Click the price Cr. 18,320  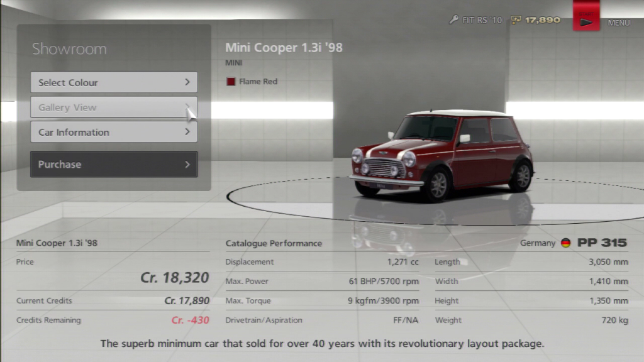click(x=175, y=277)
